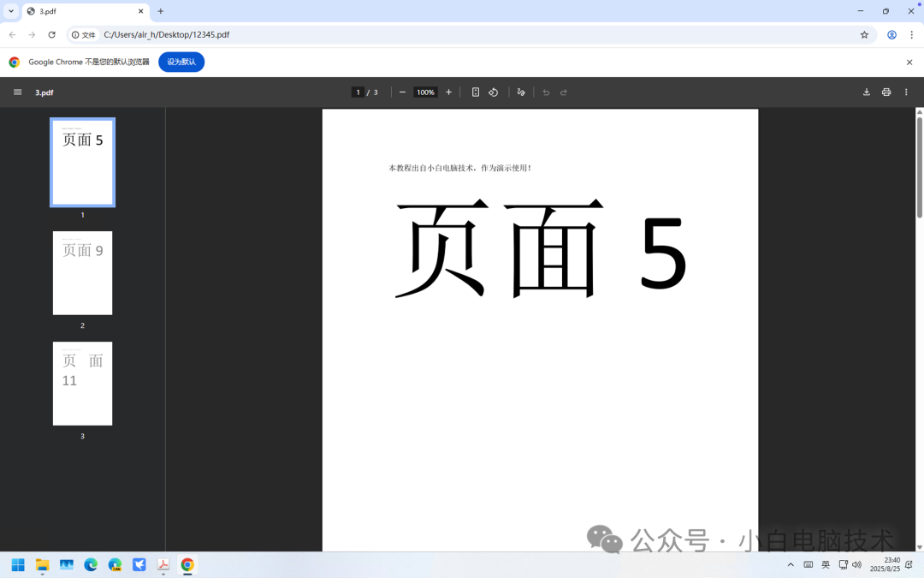924x578 pixels.
Task: Toggle the PDF sidebar with hamburger menu
Action: point(17,92)
